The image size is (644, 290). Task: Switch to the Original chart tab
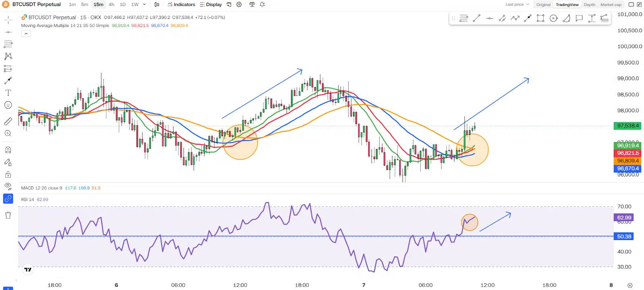pyautogui.click(x=543, y=5)
